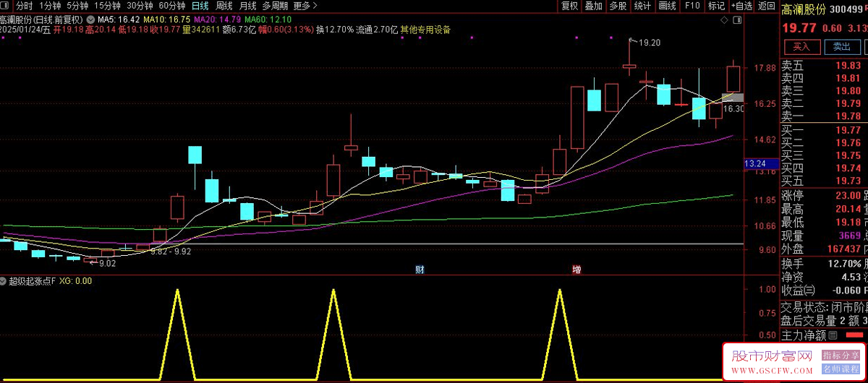Click the 买入 buy button
This screenshot has width=868, height=383.
click(x=801, y=46)
